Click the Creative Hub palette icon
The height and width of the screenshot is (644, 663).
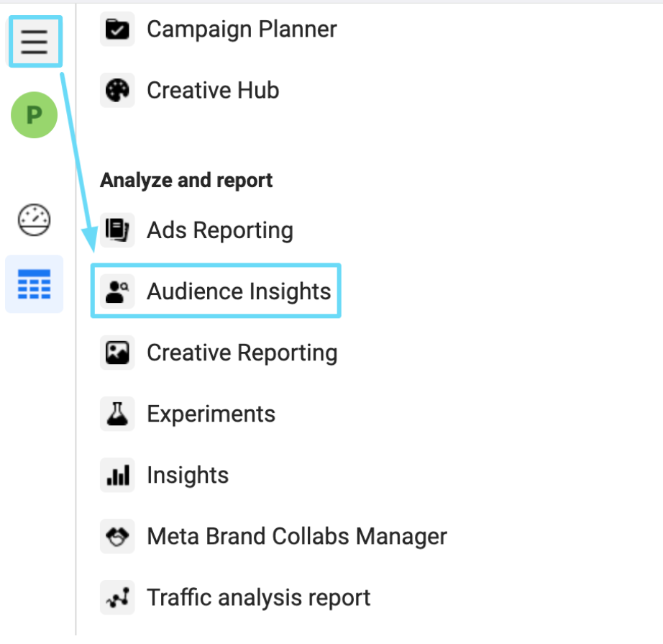pos(117,90)
